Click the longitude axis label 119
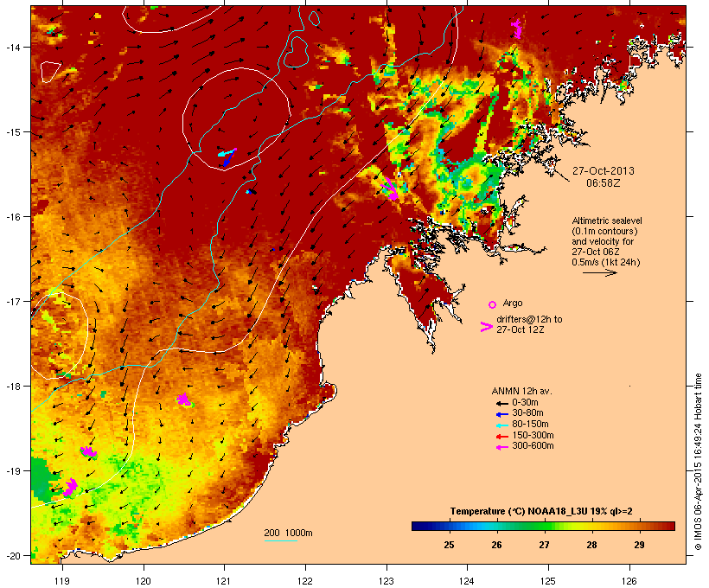 62,580
